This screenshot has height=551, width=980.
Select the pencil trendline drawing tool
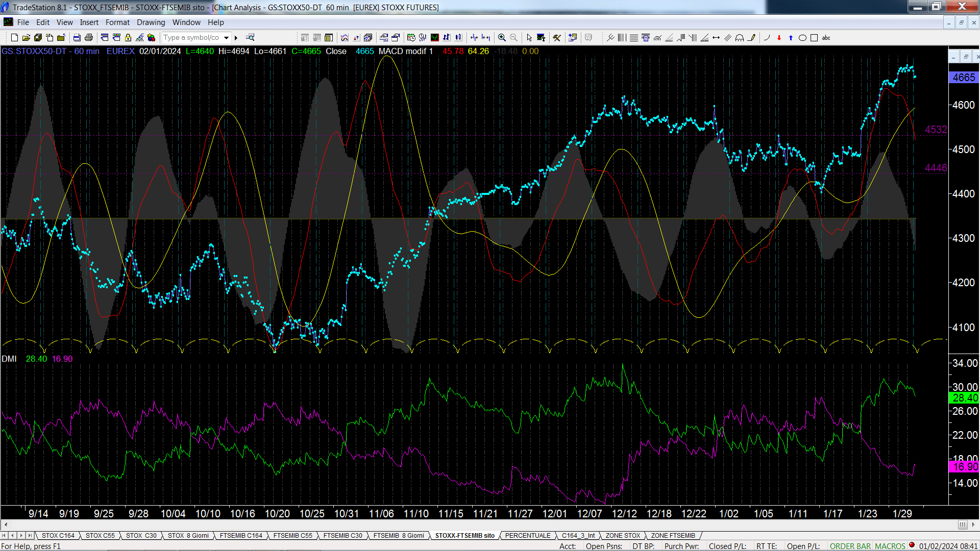point(751,38)
